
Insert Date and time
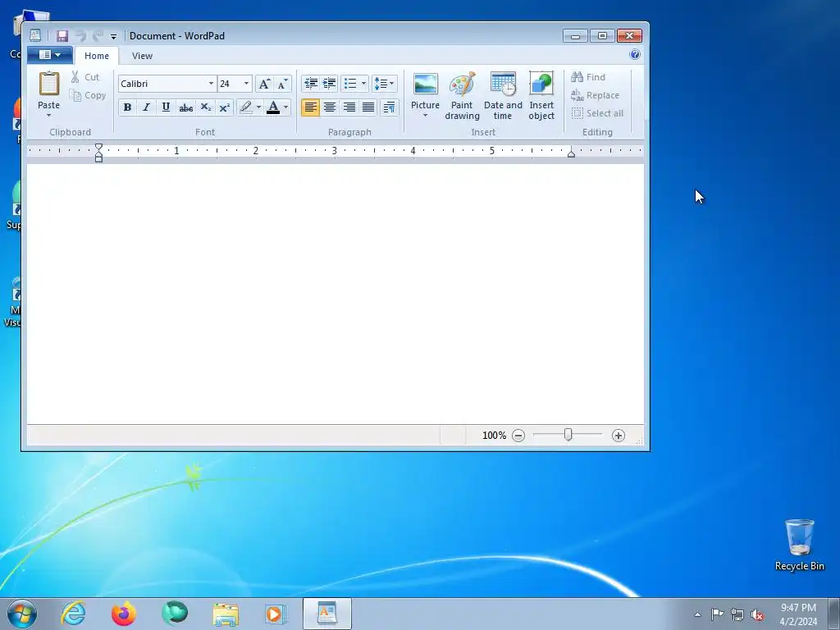pos(503,95)
